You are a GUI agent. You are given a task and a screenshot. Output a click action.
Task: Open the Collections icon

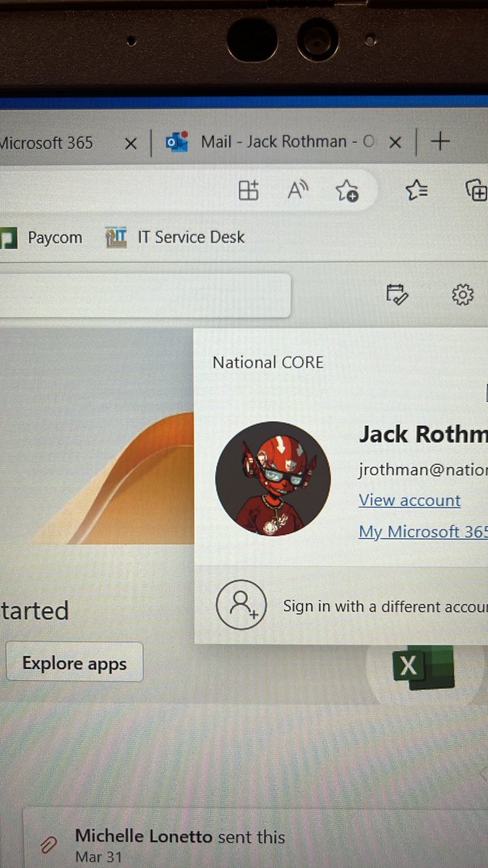(x=476, y=190)
